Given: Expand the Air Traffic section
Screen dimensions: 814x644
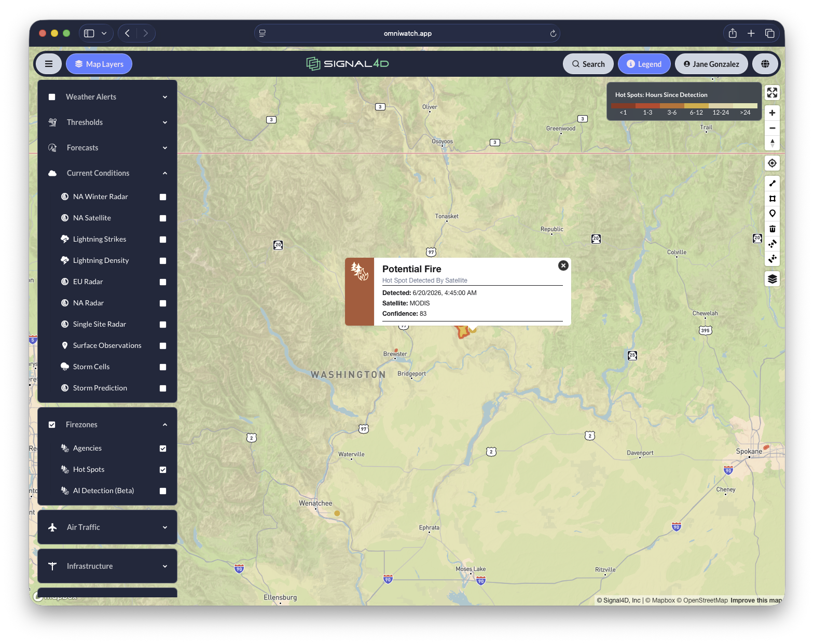Looking at the screenshot, I should pyautogui.click(x=165, y=527).
